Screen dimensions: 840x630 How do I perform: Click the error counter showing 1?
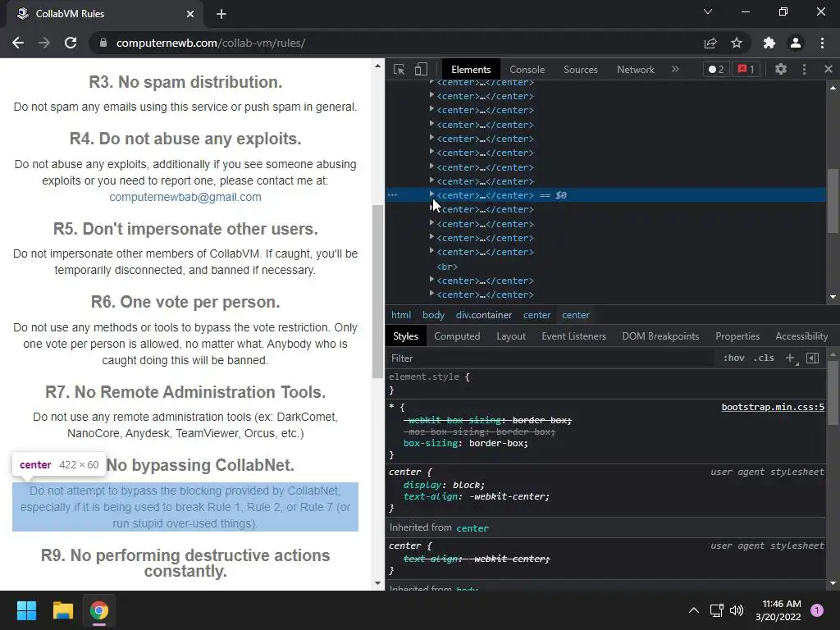[746, 69]
